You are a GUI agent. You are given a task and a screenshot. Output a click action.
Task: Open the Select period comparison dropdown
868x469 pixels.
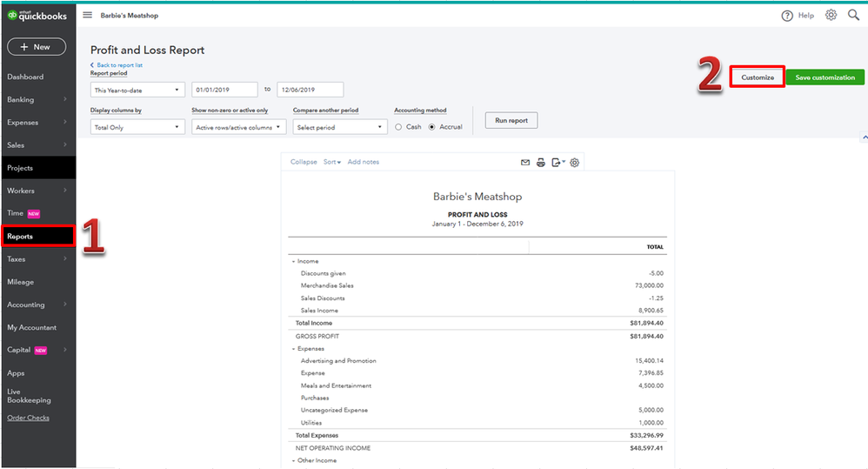[339, 127]
